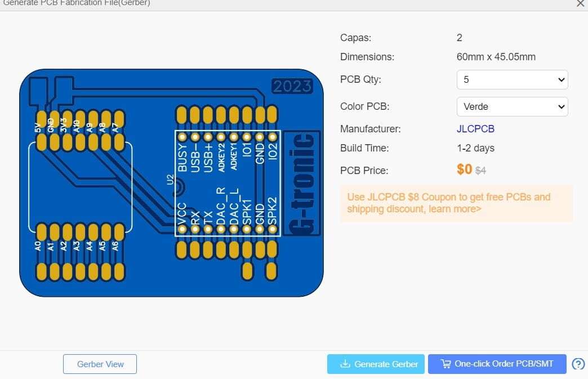Click the 2023 marking on the PCB preview
The width and height of the screenshot is (588, 379).
tap(292, 86)
